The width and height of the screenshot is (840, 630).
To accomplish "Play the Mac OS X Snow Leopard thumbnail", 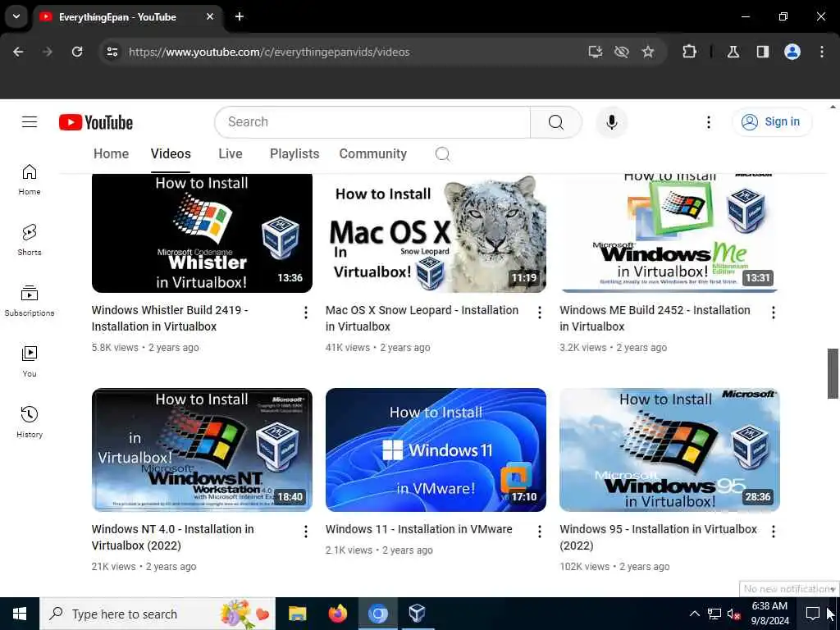I will 436,233.
